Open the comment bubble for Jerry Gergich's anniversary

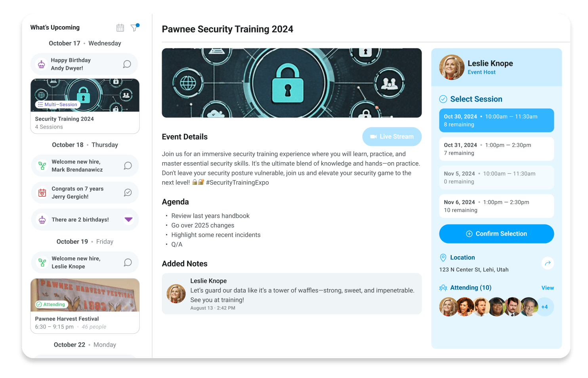coord(128,193)
